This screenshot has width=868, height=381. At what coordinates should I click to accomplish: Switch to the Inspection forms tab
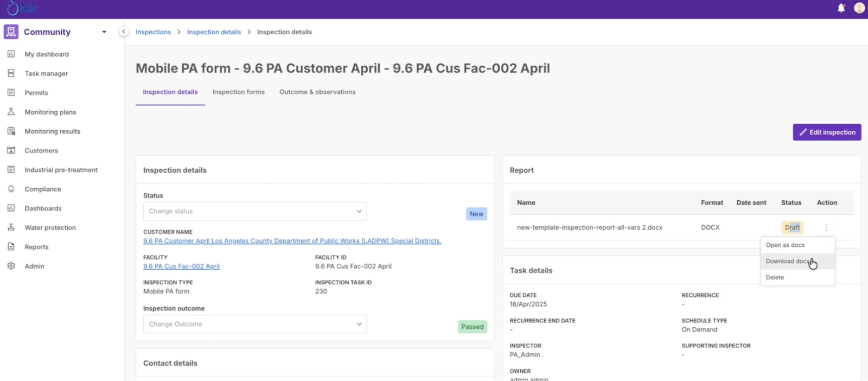pyautogui.click(x=238, y=92)
